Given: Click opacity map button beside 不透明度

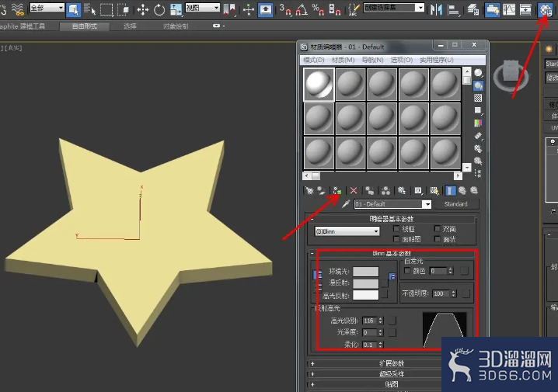Looking at the screenshot, I should coord(466,293).
